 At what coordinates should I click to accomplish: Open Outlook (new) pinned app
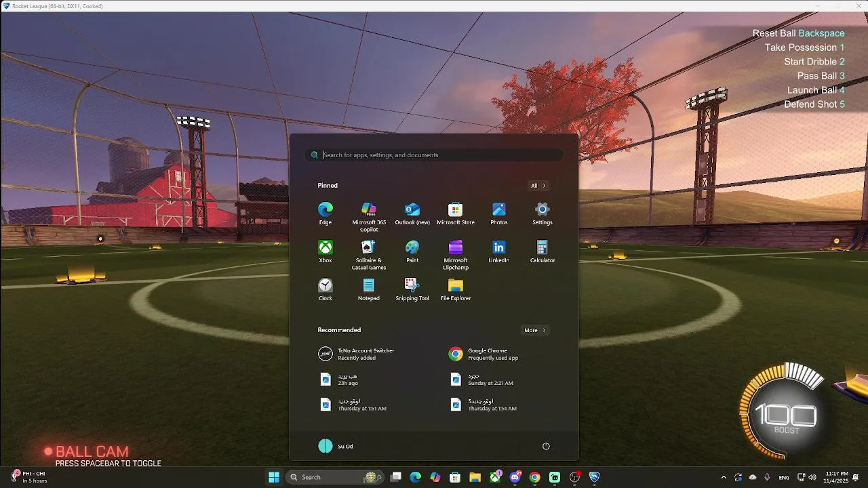tap(412, 213)
